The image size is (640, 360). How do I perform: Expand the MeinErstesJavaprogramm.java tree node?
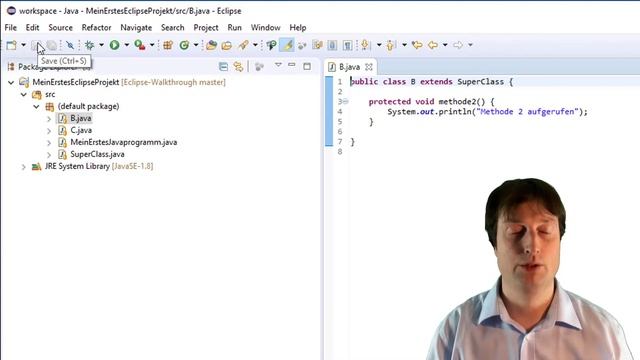pos(49,143)
